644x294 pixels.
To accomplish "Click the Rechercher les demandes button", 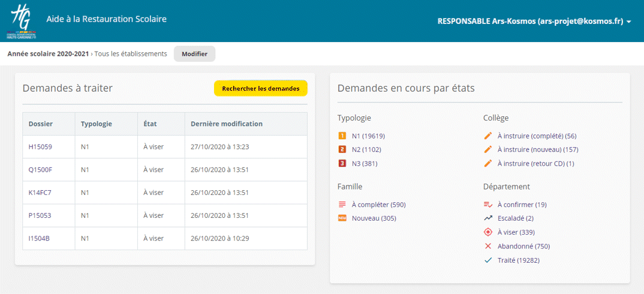I will click(x=260, y=88).
